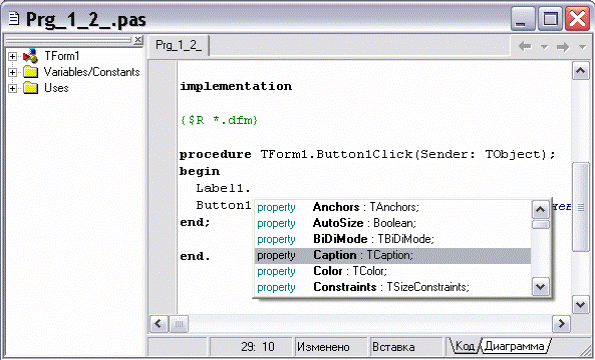
Task: Minimize the Prg_1_2_.pas window
Action: coord(523,18)
